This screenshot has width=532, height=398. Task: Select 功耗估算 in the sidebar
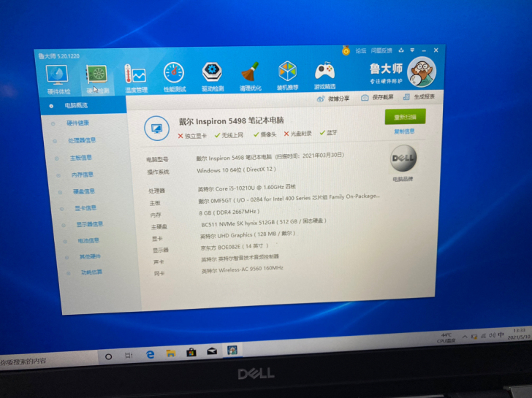pyautogui.click(x=91, y=272)
